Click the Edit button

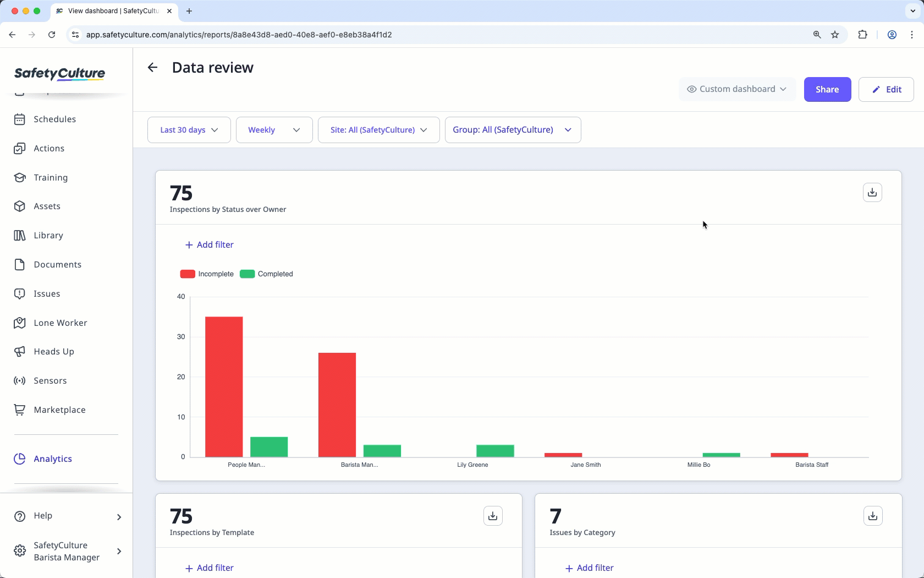[x=886, y=90]
